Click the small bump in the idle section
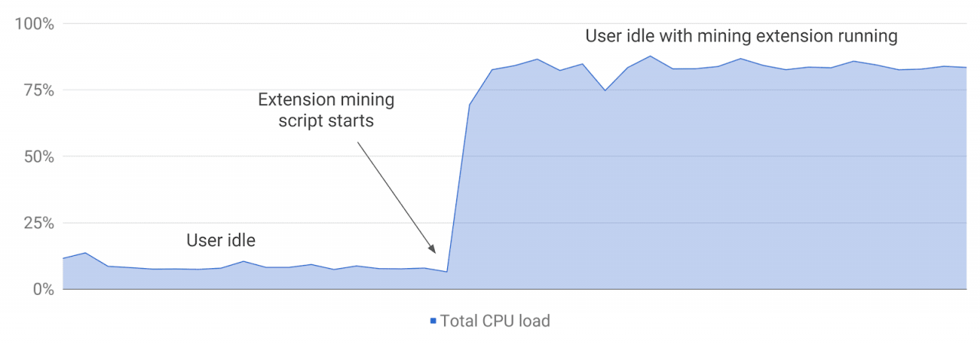This screenshot has width=980, height=344. pyautogui.click(x=243, y=261)
